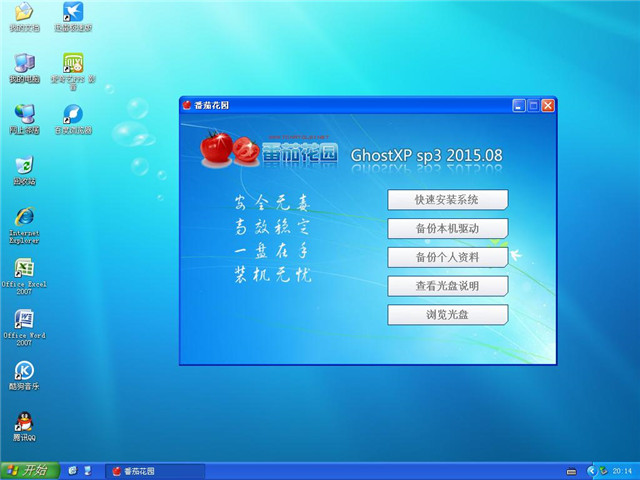The width and height of the screenshot is (640, 480).
Task: Open the Office Word 2007 shortcut
Action: pyautogui.click(x=24, y=319)
